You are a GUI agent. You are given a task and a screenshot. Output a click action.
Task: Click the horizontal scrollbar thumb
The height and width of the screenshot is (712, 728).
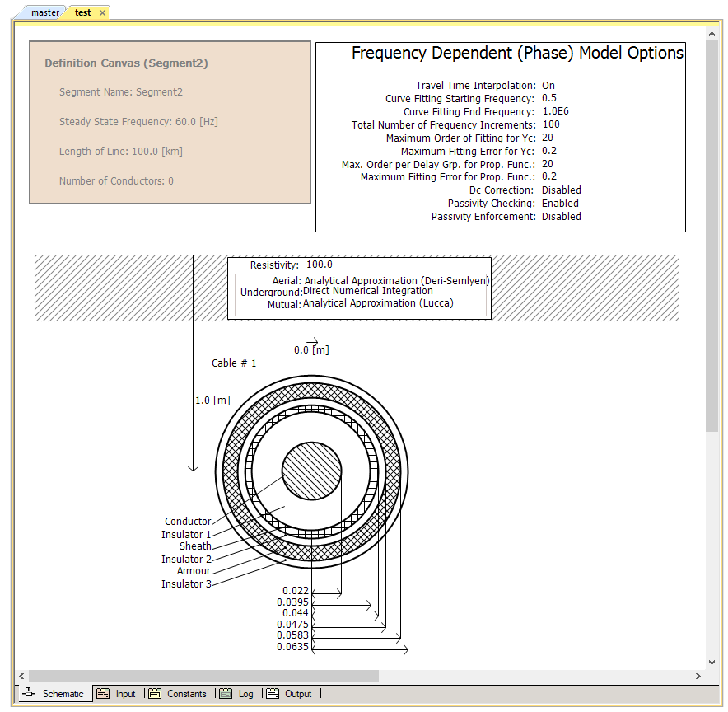pyautogui.click(x=203, y=676)
